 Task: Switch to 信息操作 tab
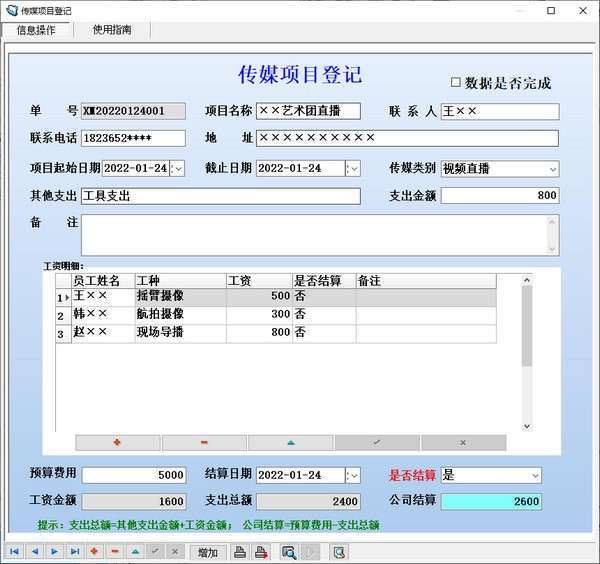(x=36, y=30)
